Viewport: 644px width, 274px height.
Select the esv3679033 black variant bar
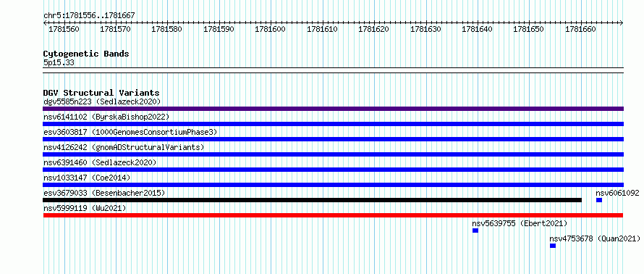pyautogui.click(x=312, y=200)
